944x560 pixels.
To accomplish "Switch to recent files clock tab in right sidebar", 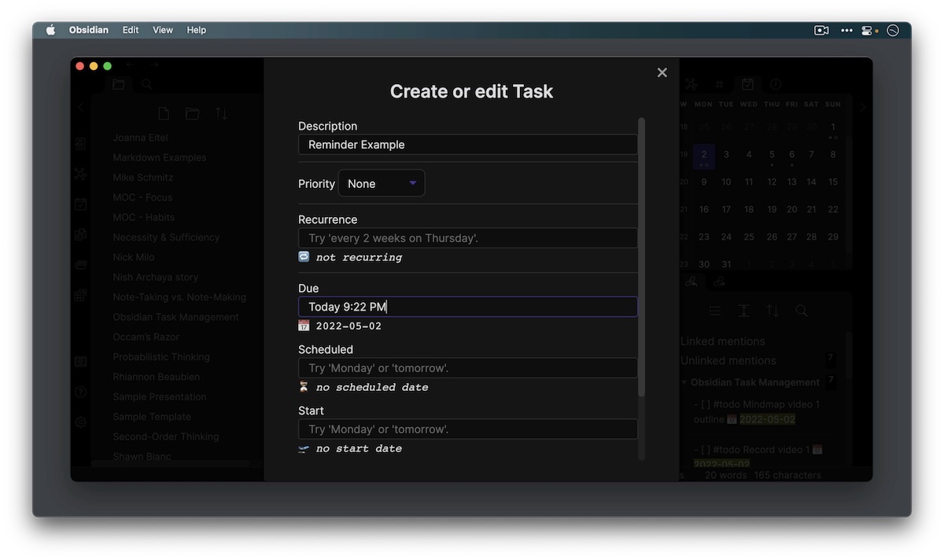I will click(x=776, y=84).
